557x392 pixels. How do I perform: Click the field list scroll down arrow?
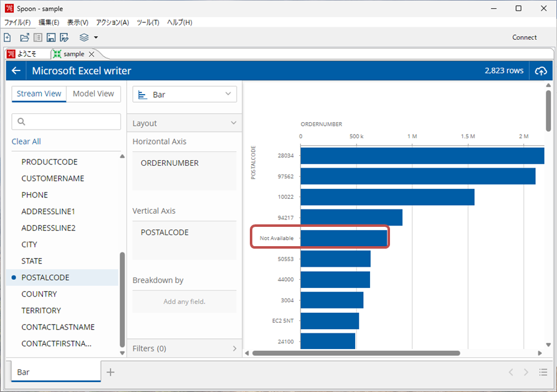click(122, 353)
